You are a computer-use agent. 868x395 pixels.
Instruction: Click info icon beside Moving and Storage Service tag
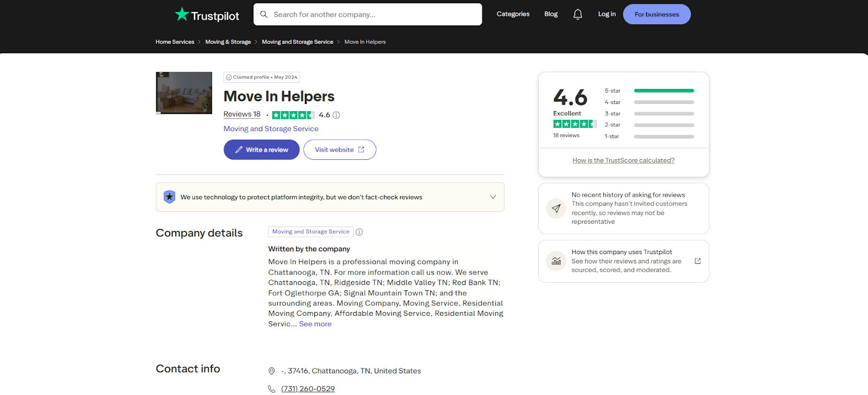pyautogui.click(x=359, y=232)
